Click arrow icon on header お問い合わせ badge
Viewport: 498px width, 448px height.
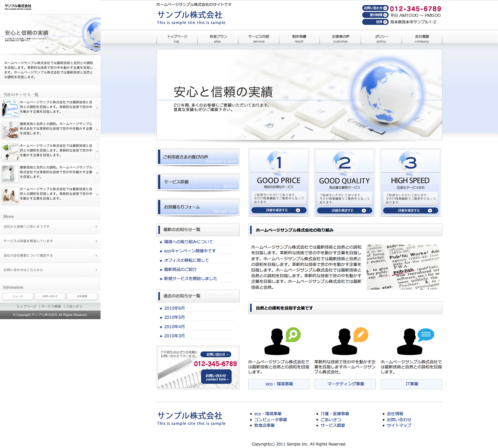(385, 8)
